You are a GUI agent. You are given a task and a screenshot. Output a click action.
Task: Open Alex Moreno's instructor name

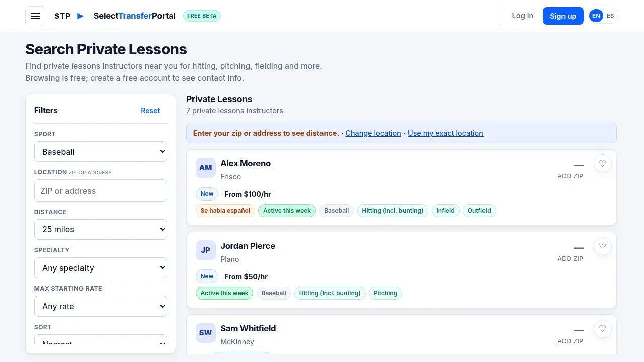click(x=246, y=163)
